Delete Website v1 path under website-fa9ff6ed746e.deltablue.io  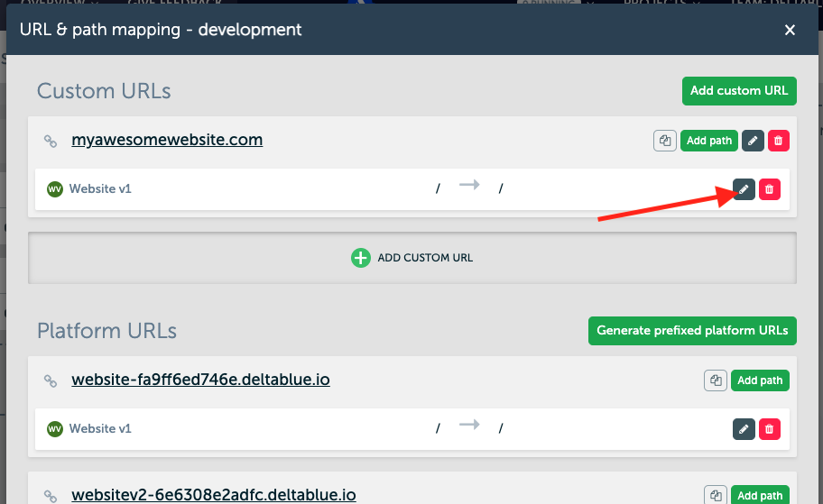click(769, 429)
